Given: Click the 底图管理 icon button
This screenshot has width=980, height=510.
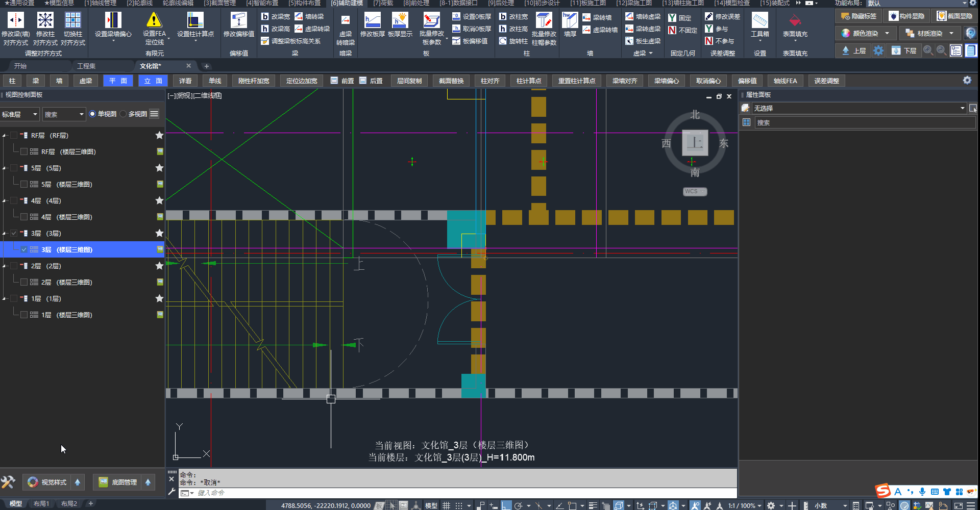Looking at the screenshot, I should coord(118,482).
